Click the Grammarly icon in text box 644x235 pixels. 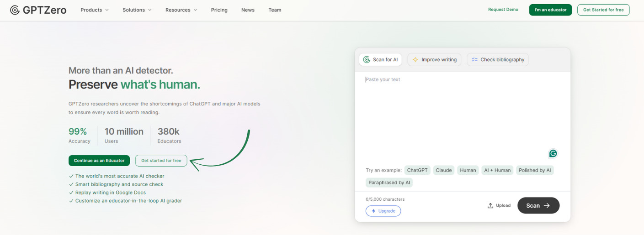[553, 153]
